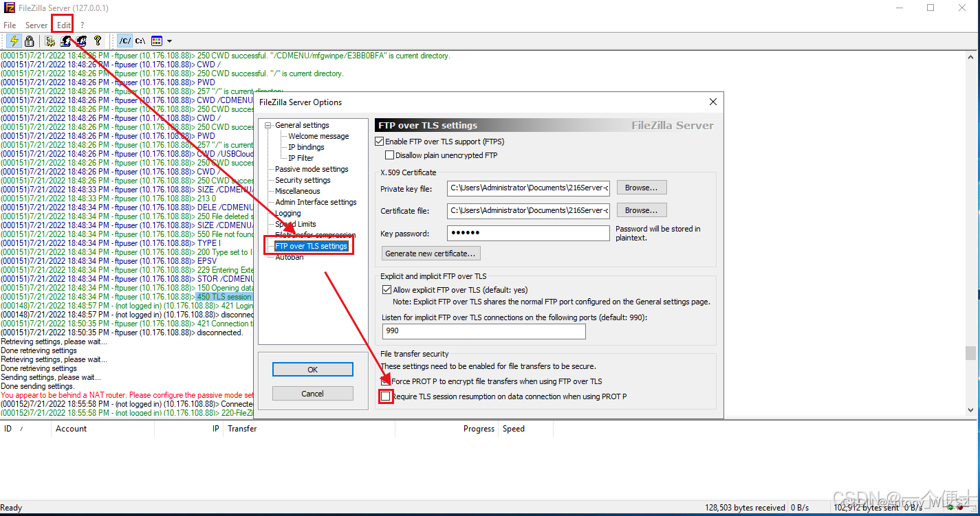Click the Certificate file path field

click(x=528, y=210)
